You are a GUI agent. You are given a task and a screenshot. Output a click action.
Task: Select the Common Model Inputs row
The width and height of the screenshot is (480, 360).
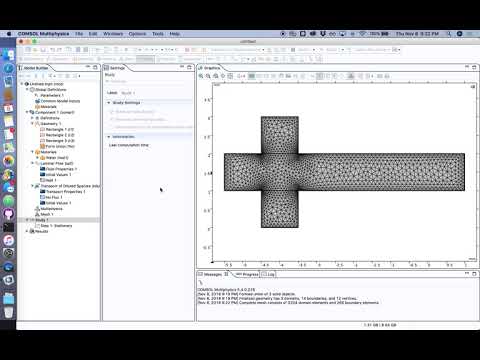point(58,101)
